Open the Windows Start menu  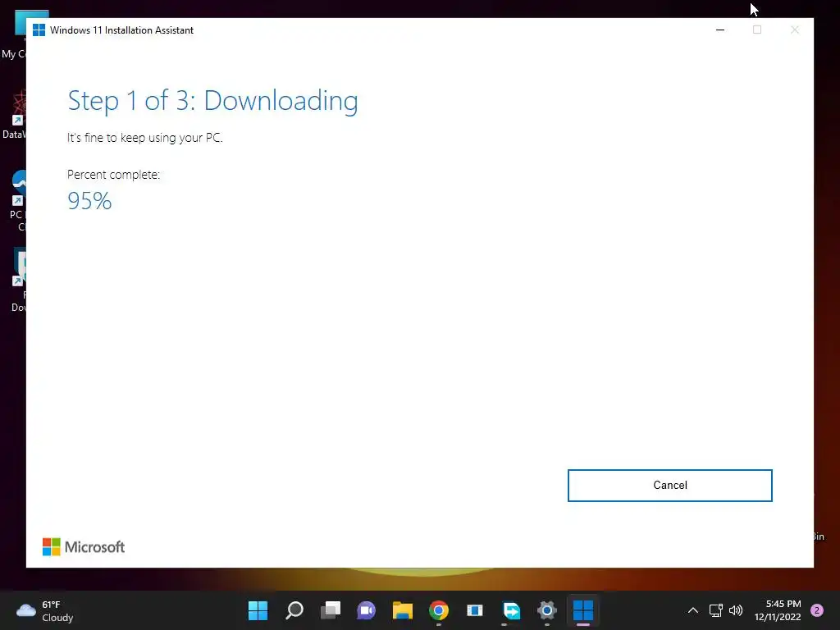pos(258,610)
